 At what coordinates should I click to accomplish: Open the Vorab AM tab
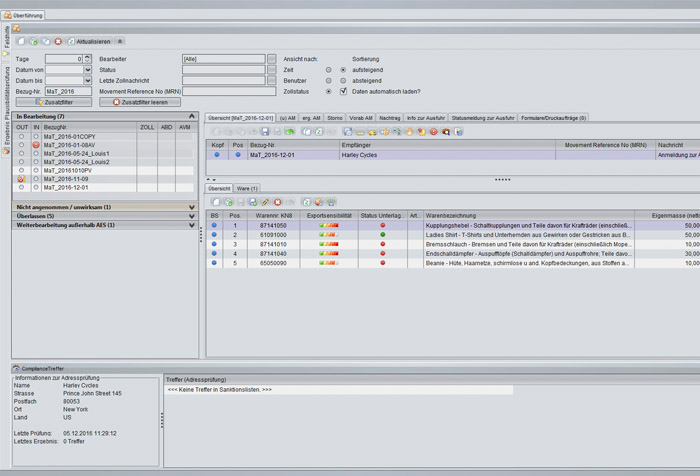click(361, 118)
